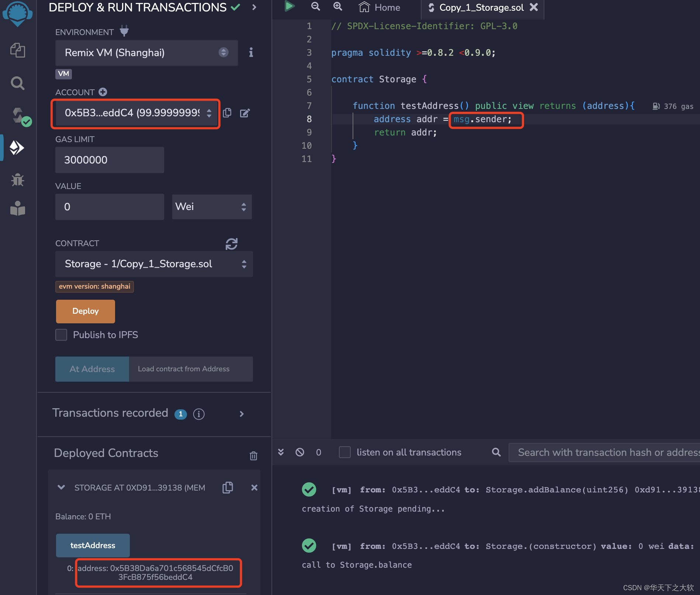Open the File Explorer sidebar icon

point(17,50)
